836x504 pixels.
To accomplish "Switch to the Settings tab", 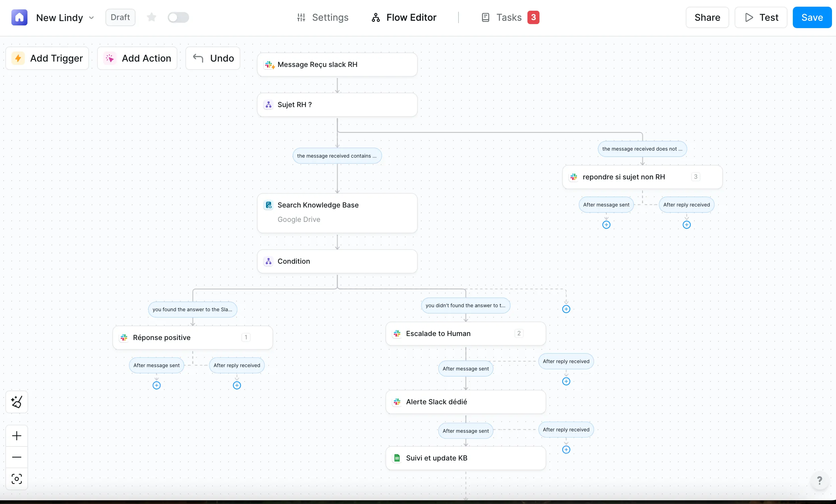I will [322, 17].
